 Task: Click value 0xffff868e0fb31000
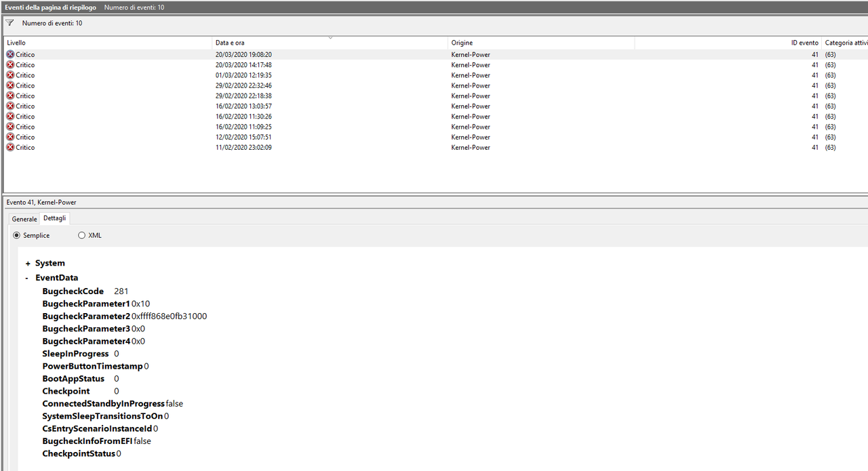click(x=170, y=316)
